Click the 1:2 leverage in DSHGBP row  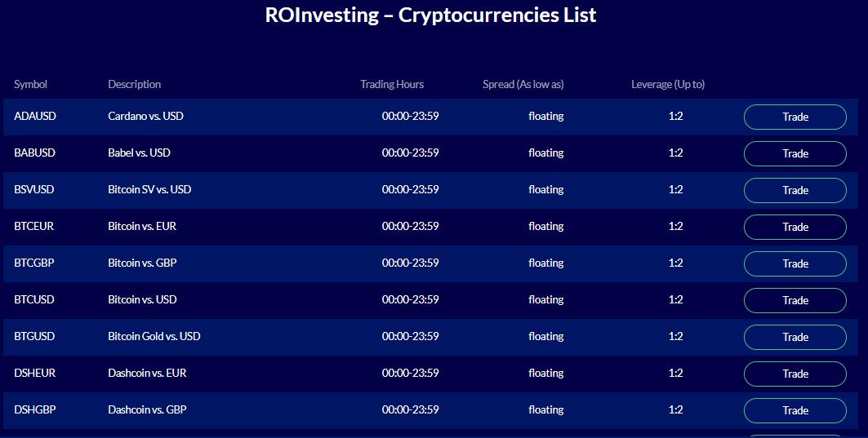tap(675, 409)
